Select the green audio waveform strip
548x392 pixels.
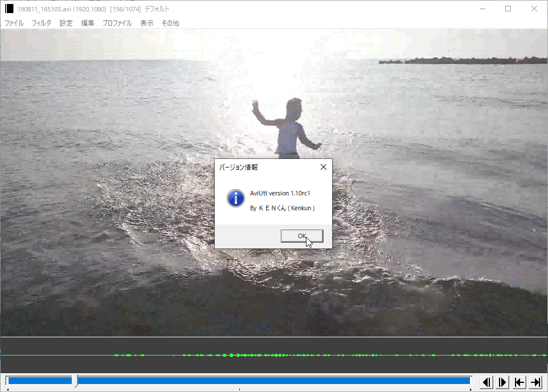coord(273,354)
